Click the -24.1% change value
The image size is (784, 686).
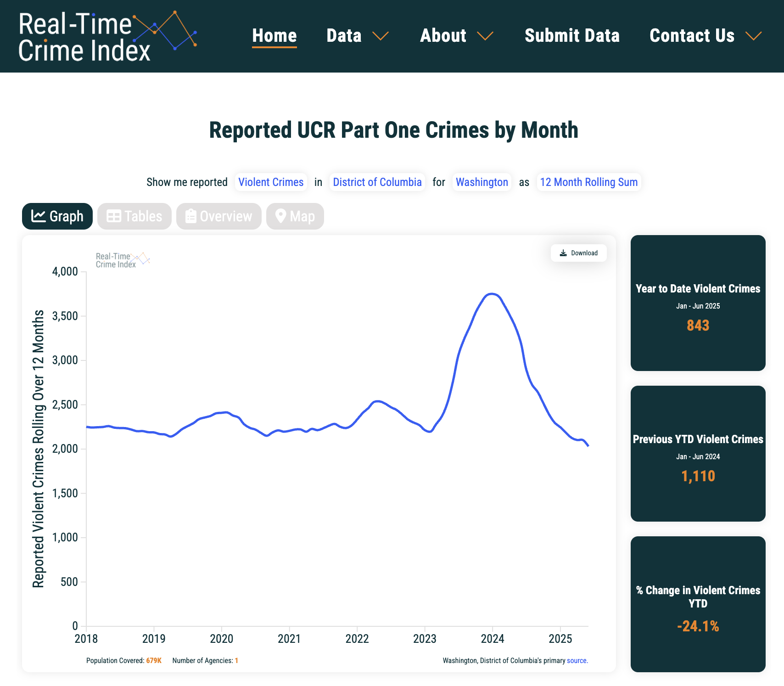(698, 626)
